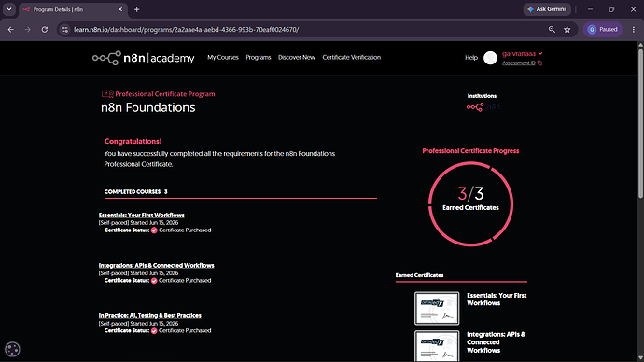Open the zoom magnifier icon in address bar

pos(552,30)
